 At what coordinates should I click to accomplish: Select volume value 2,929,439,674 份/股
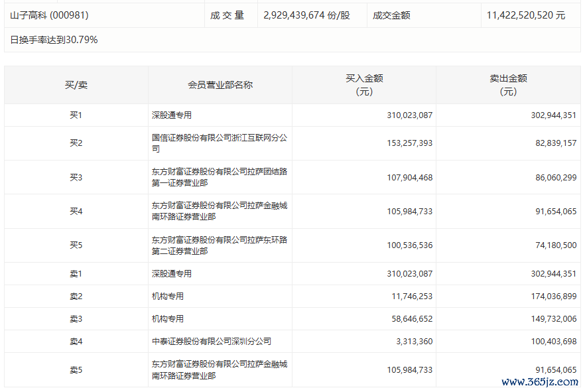(306, 15)
